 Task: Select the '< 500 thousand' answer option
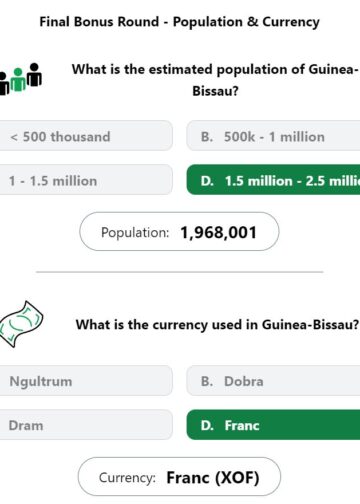click(86, 136)
